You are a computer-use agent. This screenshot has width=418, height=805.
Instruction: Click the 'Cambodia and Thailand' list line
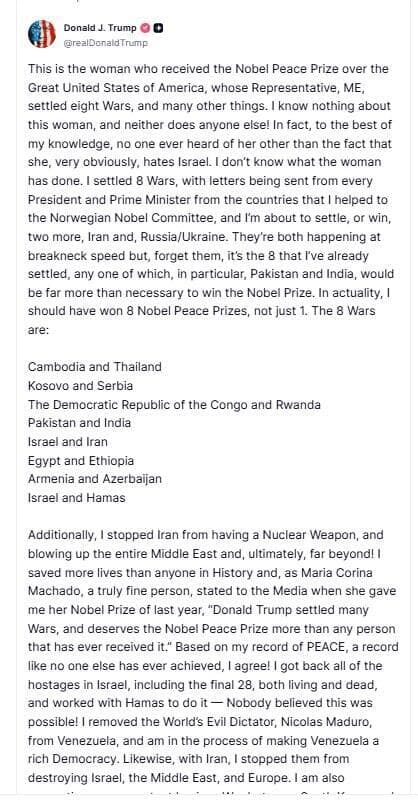coord(95,367)
